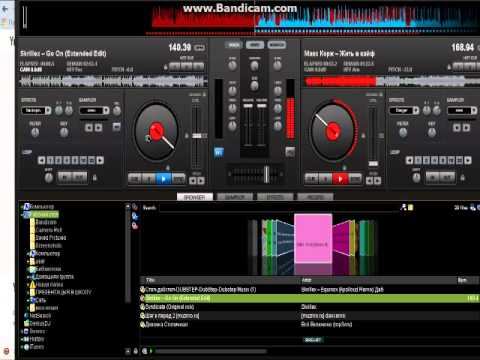Click the left channel volume fader
The width and height of the screenshot is (480, 360).
[248, 106]
